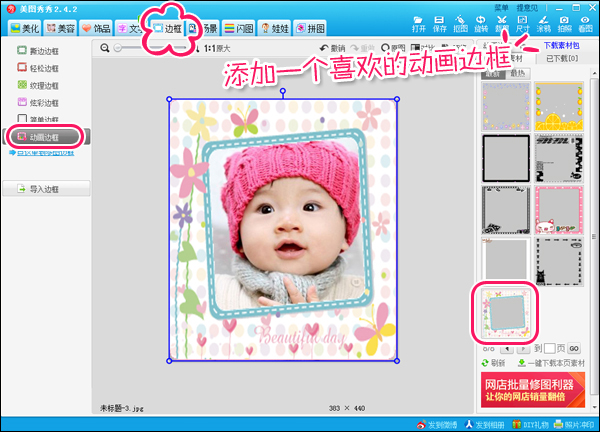Switch to the 美容 tab
The image size is (600, 432).
(x=60, y=28)
